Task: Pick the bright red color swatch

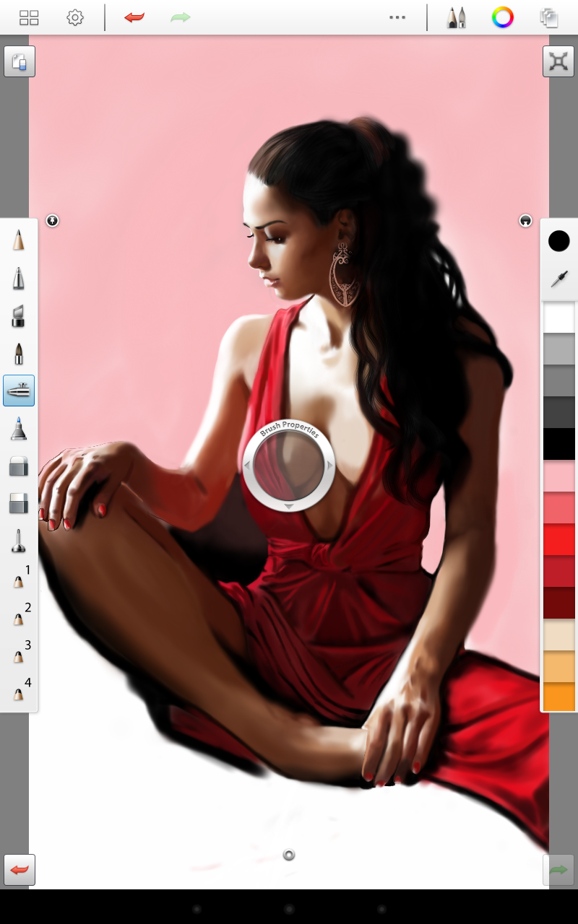Action: click(x=559, y=540)
